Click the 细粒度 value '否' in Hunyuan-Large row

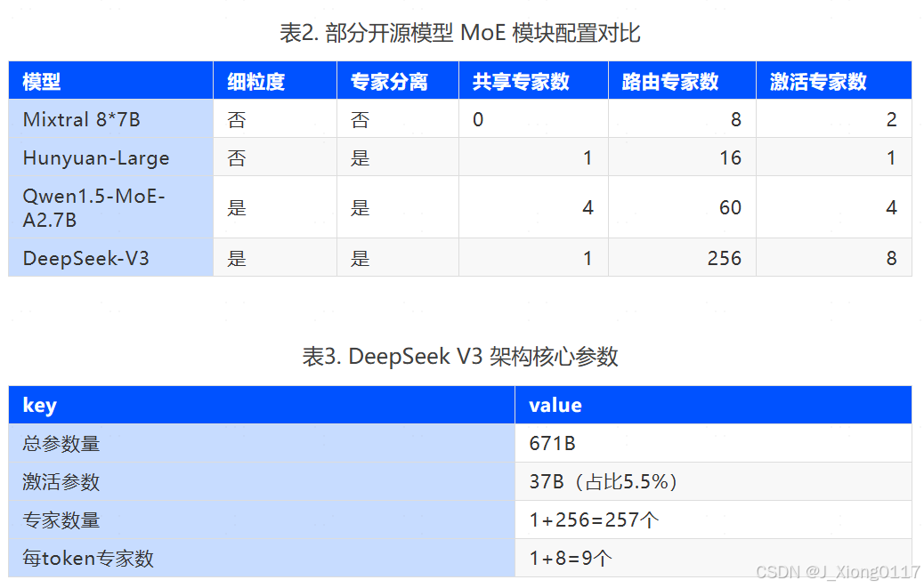pyautogui.click(x=237, y=157)
